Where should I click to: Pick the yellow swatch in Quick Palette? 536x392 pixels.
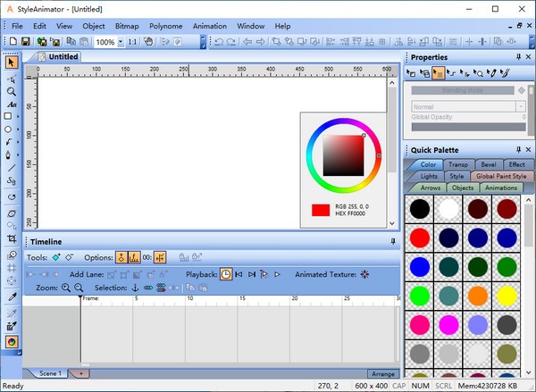[x=507, y=296]
